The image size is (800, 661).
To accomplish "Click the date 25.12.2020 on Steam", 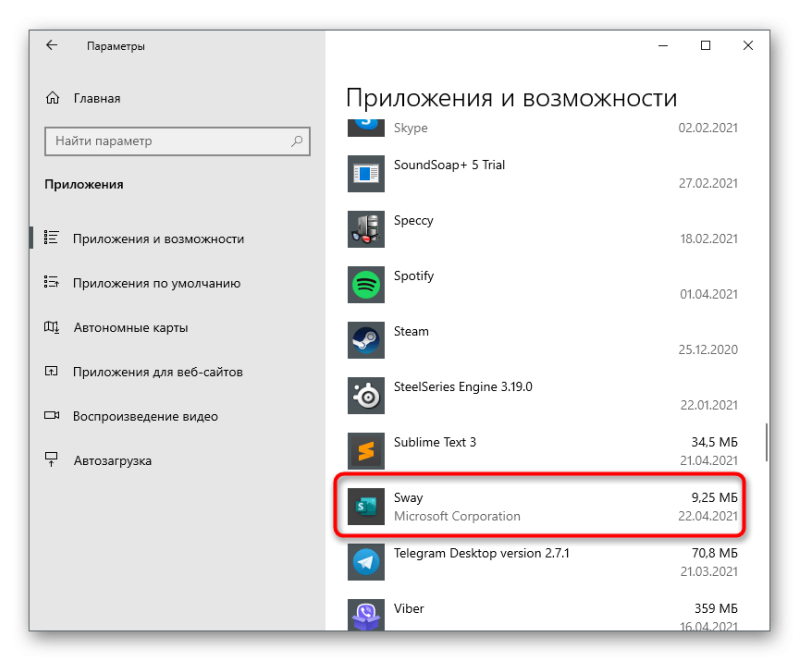I will click(708, 350).
